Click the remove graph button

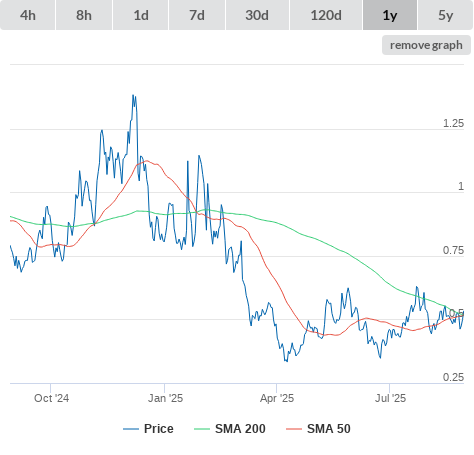426,45
